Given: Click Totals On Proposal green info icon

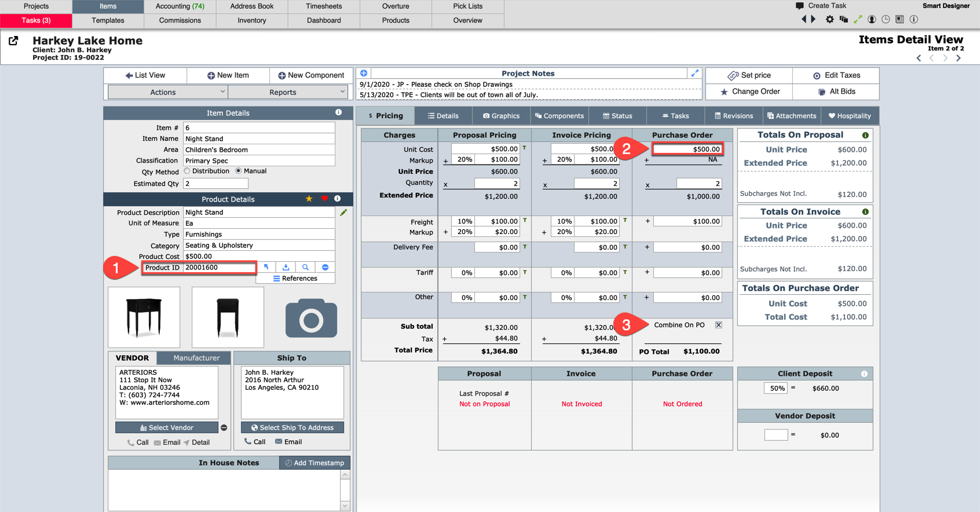Looking at the screenshot, I should coord(865,135).
